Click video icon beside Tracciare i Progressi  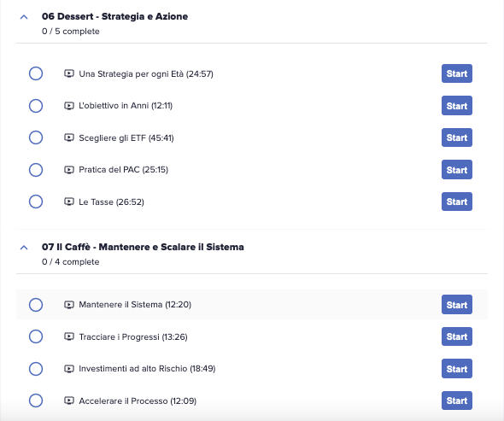(69, 336)
